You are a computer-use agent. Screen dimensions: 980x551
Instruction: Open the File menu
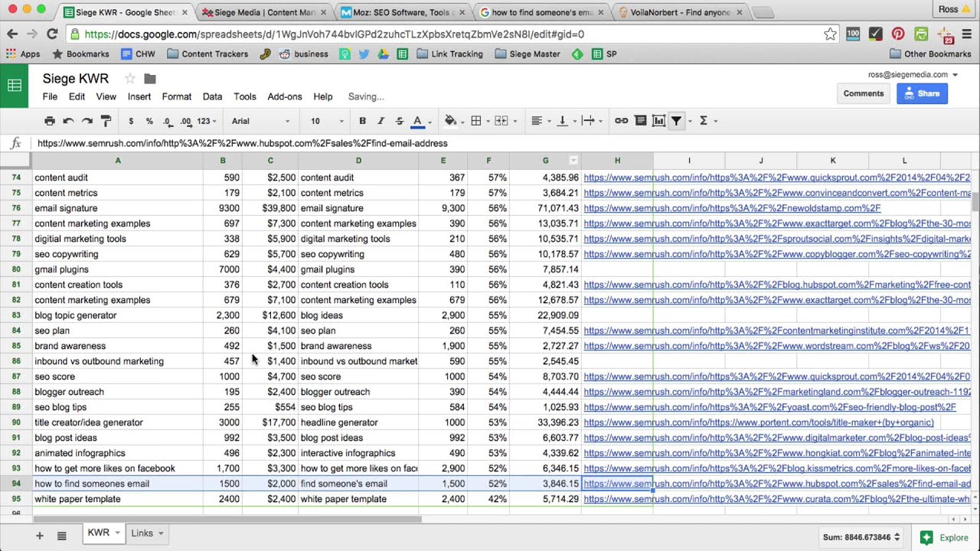click(50, 96)
